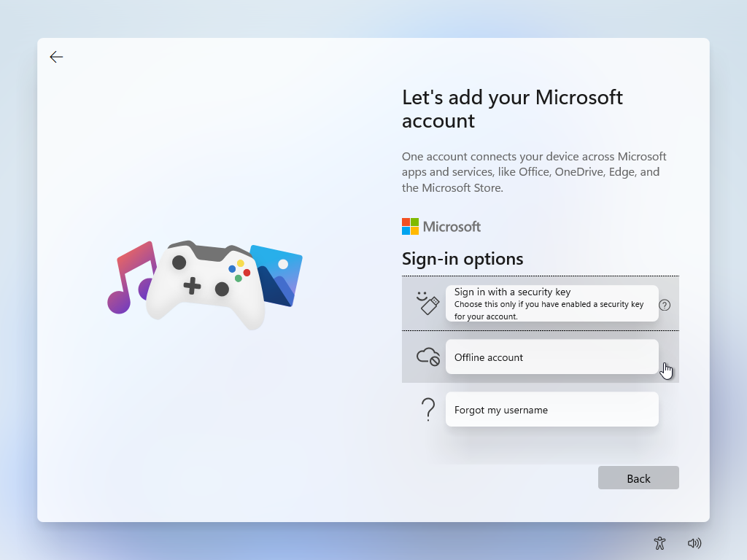Viewport: 747px width, 560px height.
Task: Open the Accessibility menu icon
Action: pos(659,542)
